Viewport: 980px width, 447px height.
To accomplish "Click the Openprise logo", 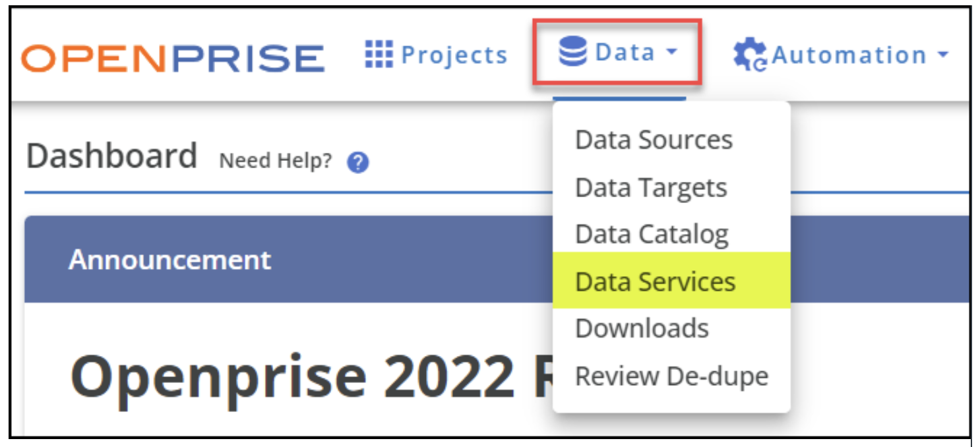I will pyautogui.click(x=173, y=58).
